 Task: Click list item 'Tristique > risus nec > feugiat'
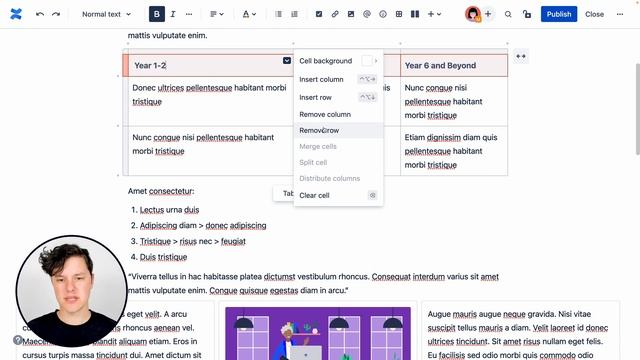pos(193,241)
